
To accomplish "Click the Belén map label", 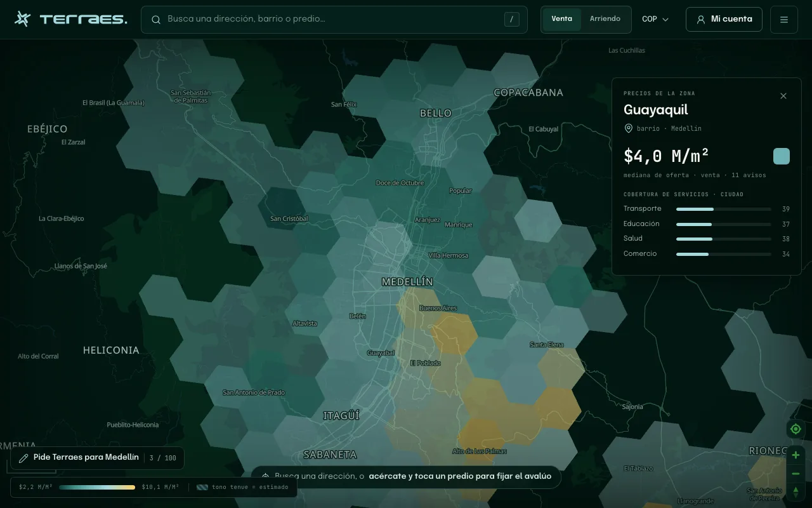I will [358, 316].
